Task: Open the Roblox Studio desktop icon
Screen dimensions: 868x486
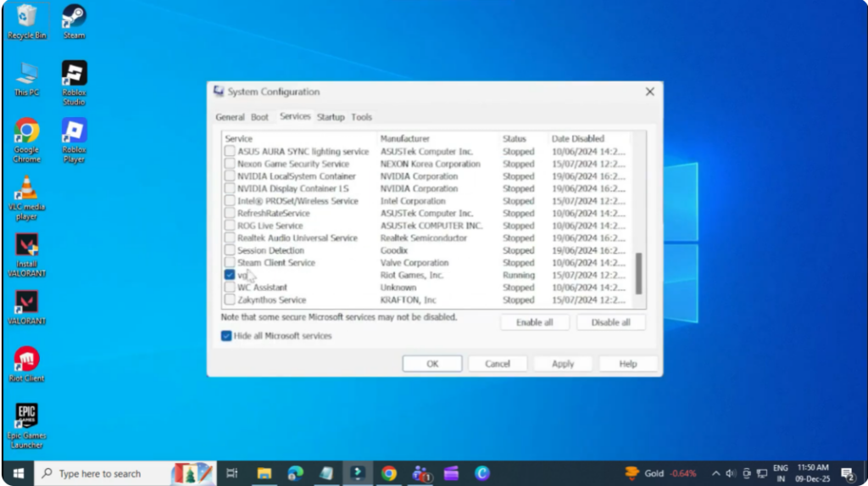Action: pos(74,74)
